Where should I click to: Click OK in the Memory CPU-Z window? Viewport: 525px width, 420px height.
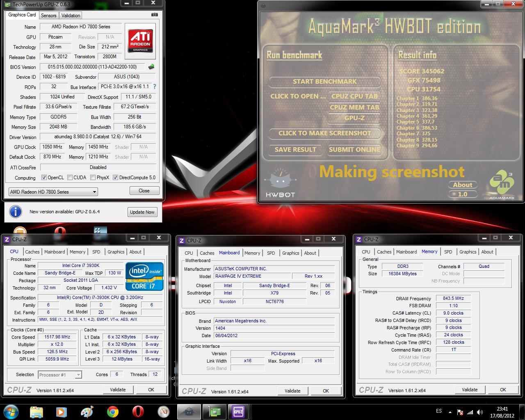tap(503, 390)
